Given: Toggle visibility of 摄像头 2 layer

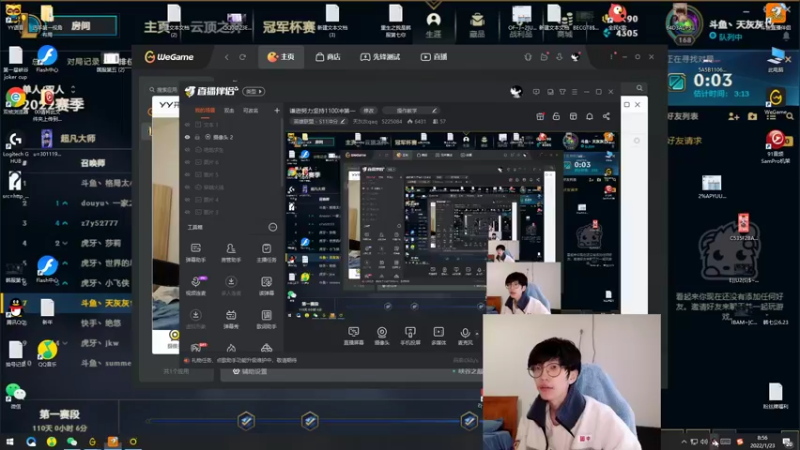Looking at the screenshot, I should 187,137.
